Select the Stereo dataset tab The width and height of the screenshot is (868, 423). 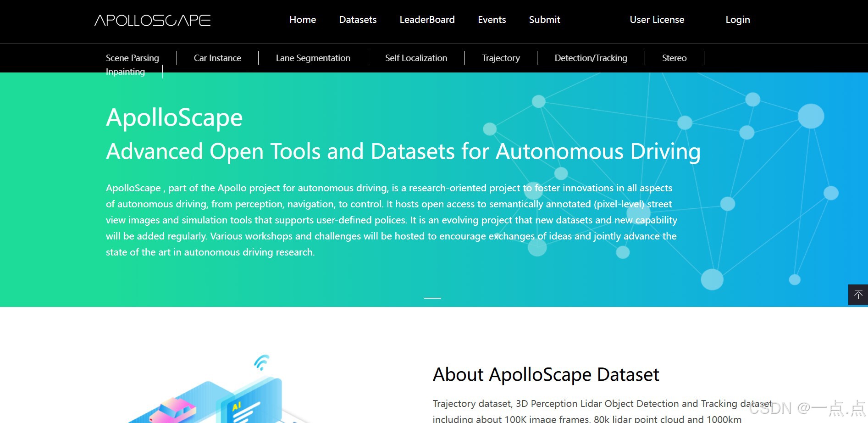click(x=674, y=58)
